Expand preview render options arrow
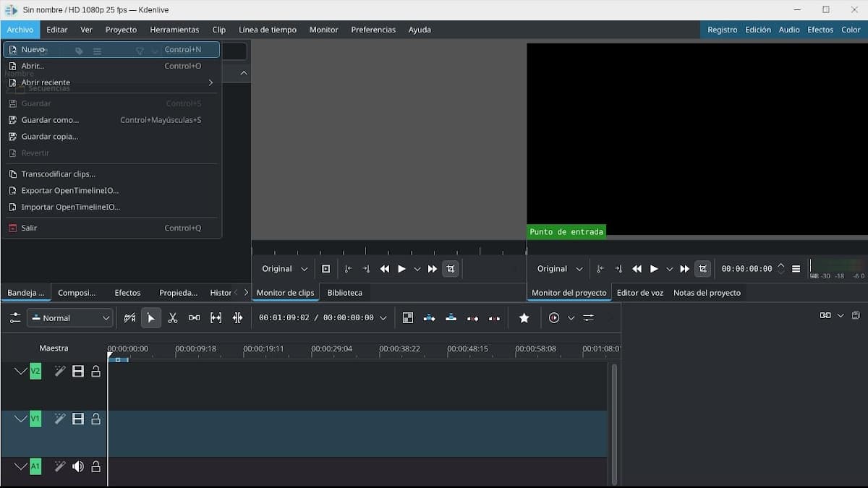This screenshot has width=868, height=488. click(571, 318)
